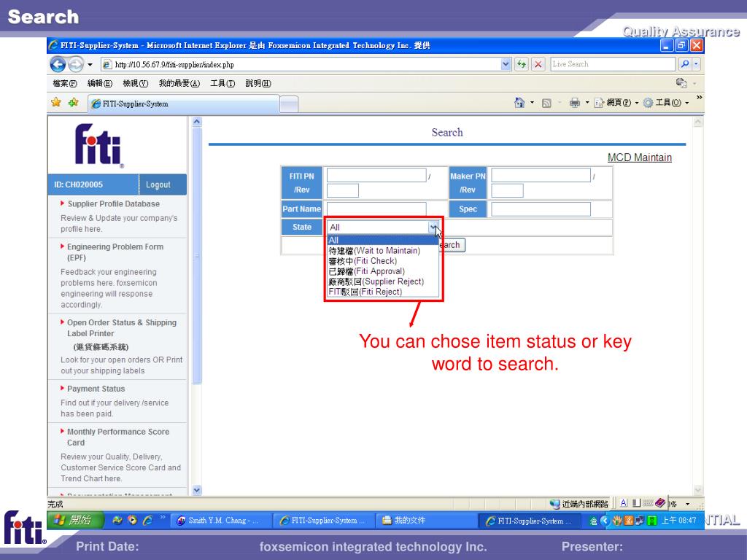Open the 工具(O) tools toolbar menu
Viewport: 747px width, 560px height.
(x=665, y=102)
